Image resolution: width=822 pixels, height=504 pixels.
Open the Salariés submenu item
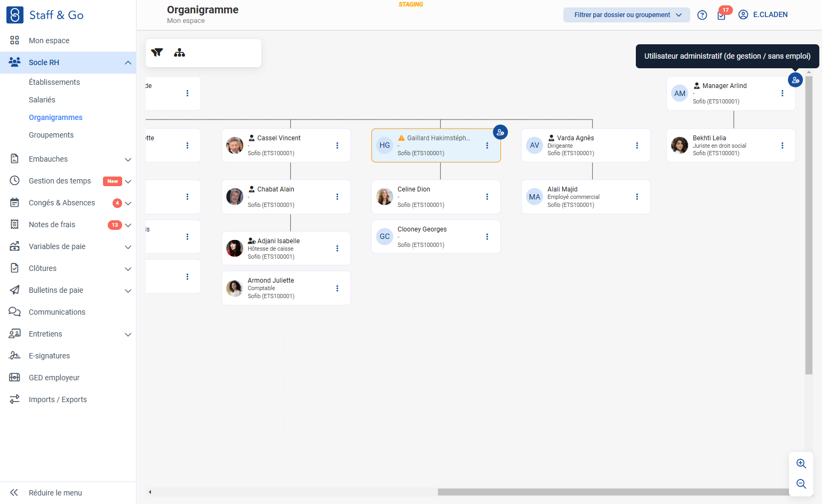(x=42, y=100)
